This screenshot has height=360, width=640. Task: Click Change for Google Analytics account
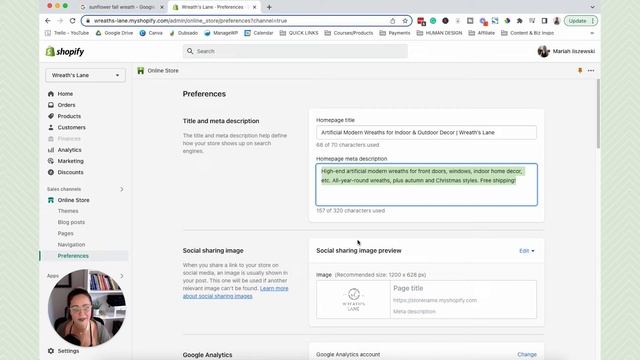pos(527,354)
